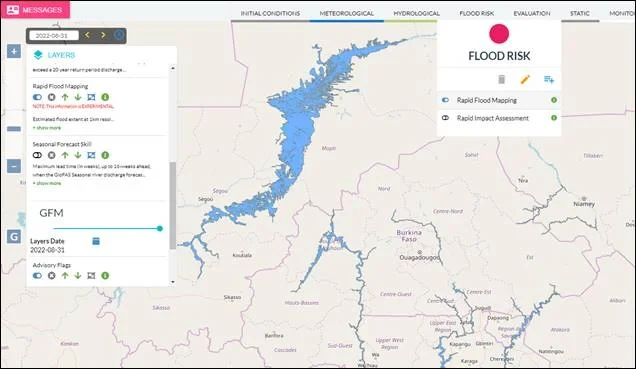This screenshot has width=636, height=369.
Task: Move Rapid Flood Mapping layer up
Action: (65, 97)
